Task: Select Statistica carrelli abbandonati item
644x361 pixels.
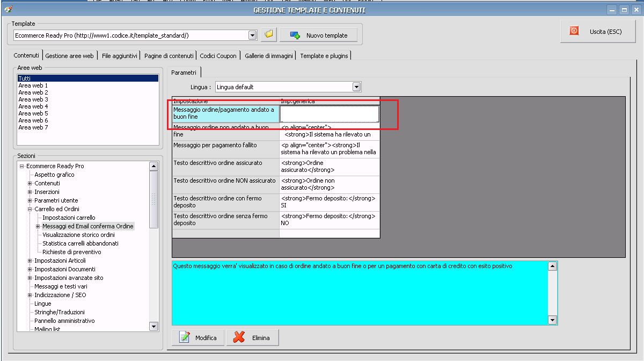Action: coord(80,243)
